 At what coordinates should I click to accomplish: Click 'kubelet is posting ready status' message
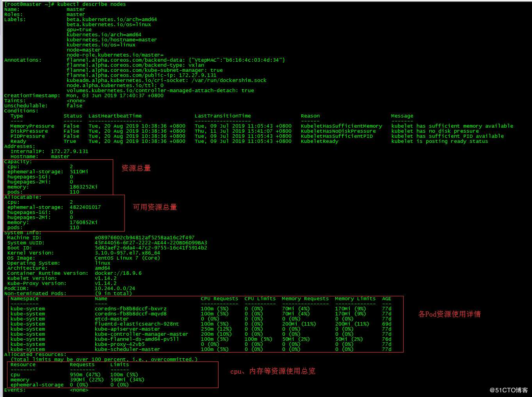(440, 141)
